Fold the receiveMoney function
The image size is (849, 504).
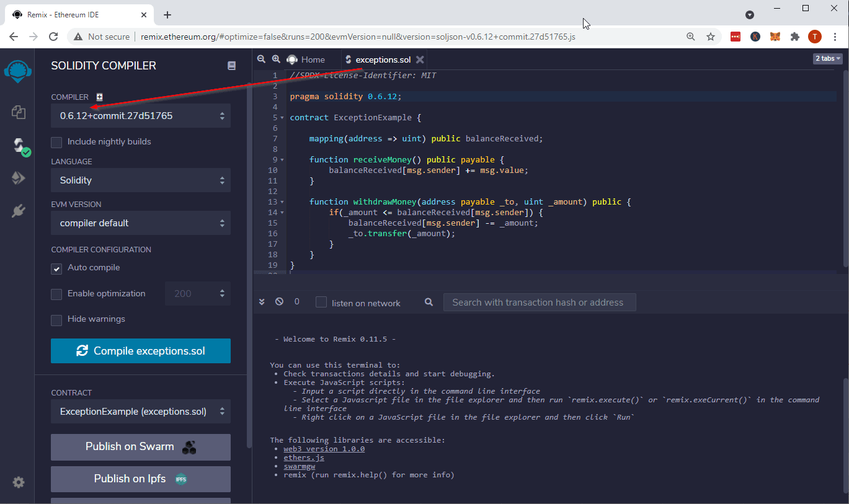click(x=283, y=160)
